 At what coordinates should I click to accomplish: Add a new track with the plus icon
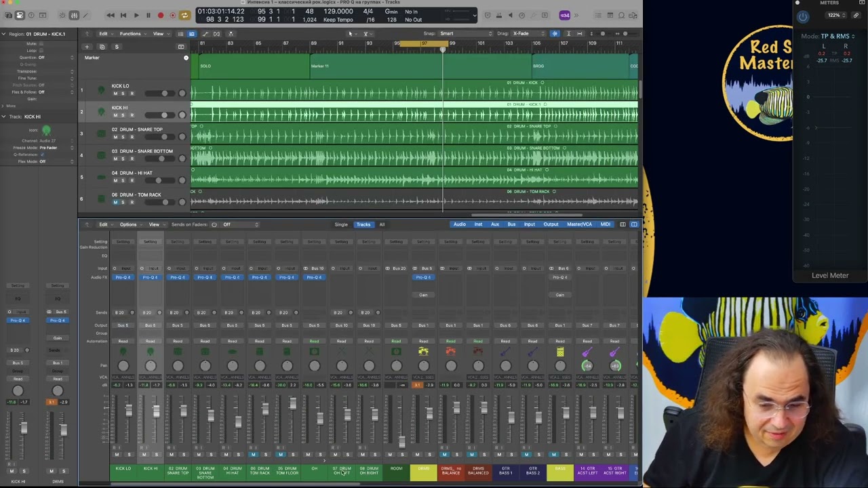pyautogui.click(x=87, y=47)
